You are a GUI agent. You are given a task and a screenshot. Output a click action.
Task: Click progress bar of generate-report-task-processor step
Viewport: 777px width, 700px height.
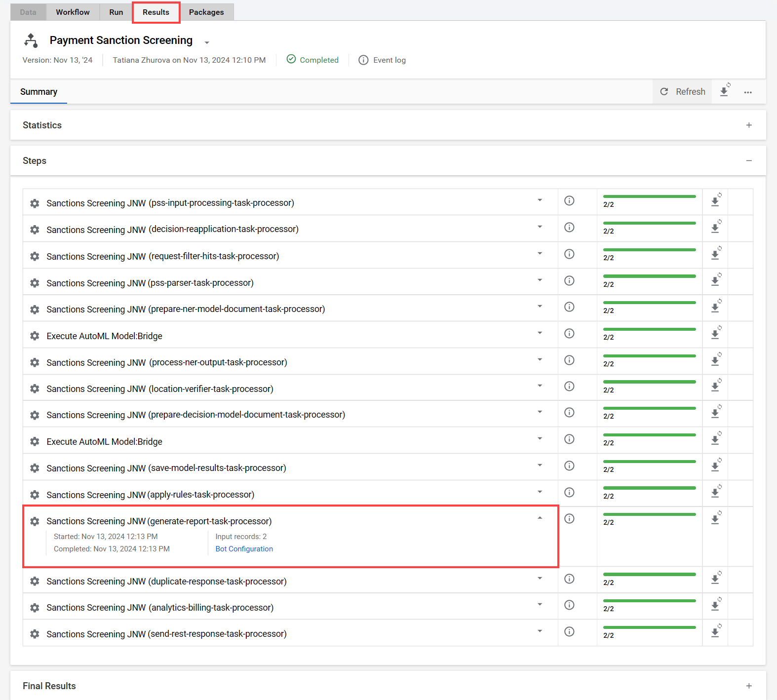(x=649, y=514)
